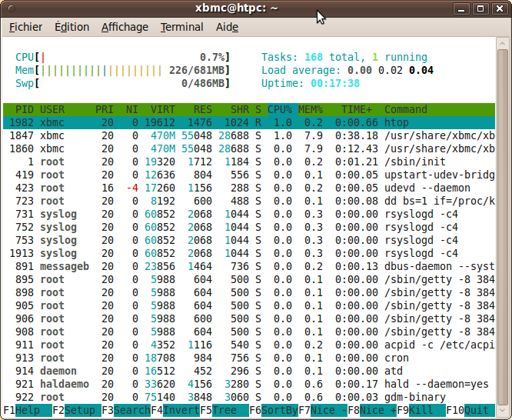
Task: Select the htop process row
Action: tap(249, 122)
